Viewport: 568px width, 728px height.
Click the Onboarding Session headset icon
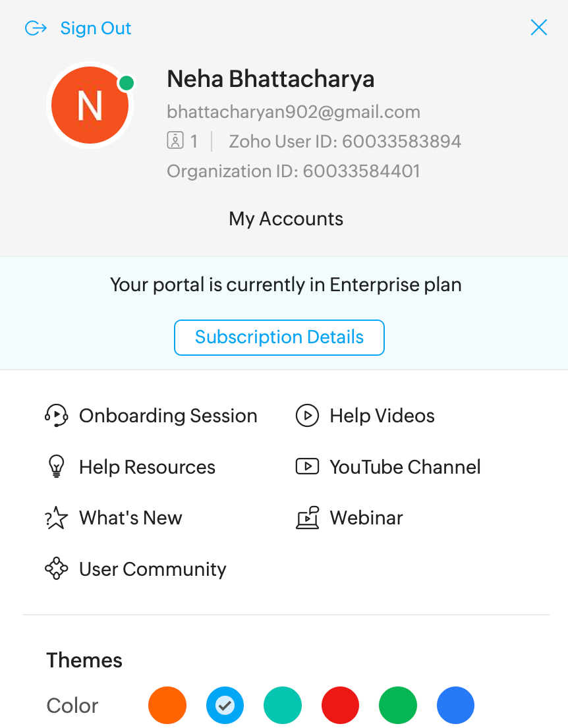coord(57,416)
